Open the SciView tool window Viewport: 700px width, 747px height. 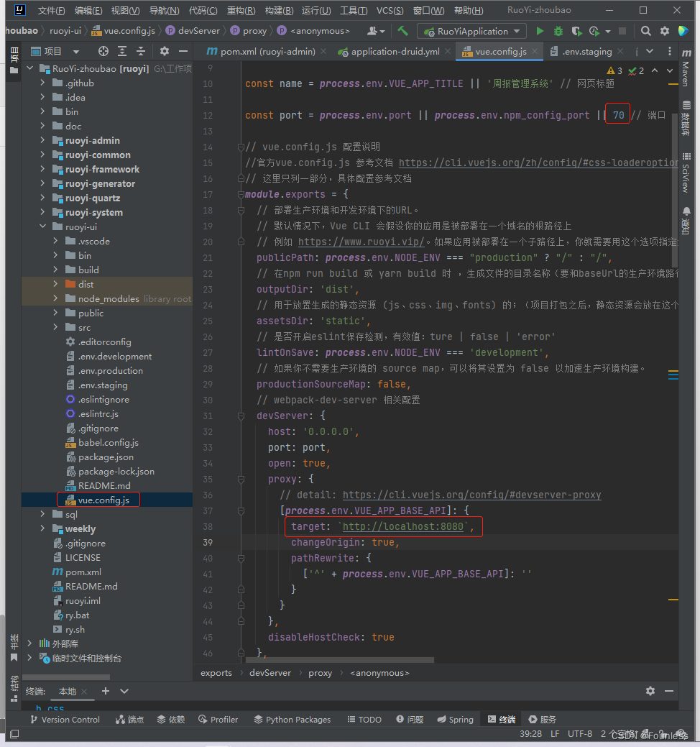coord(686,173)
